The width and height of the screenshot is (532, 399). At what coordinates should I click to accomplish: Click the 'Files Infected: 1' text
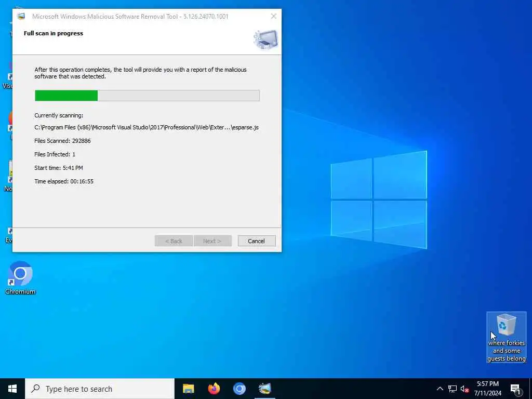(x=55, y=154)
